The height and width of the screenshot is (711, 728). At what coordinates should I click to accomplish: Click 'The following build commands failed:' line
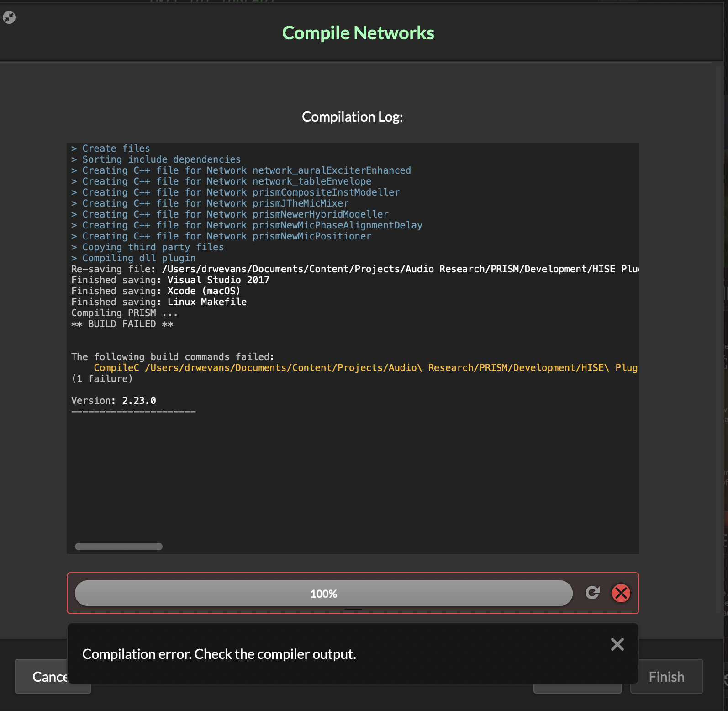[173, 357]
